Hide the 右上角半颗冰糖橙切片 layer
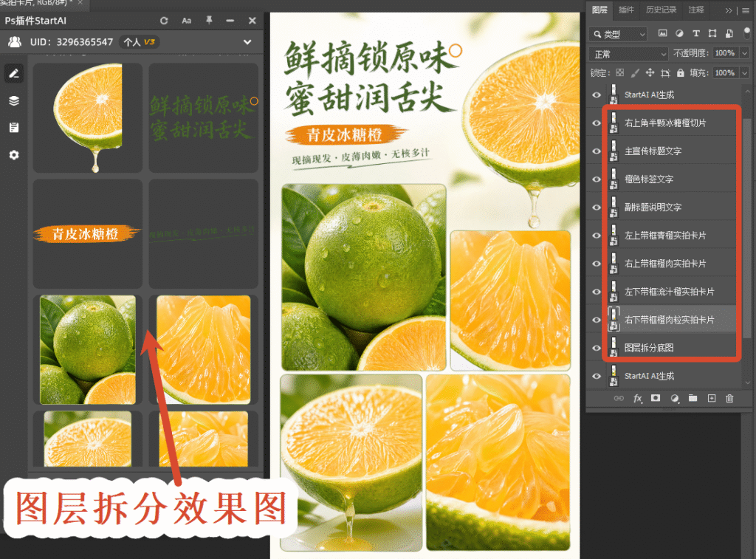The width and height of the screenshot is (756, 559). [597, 123]
